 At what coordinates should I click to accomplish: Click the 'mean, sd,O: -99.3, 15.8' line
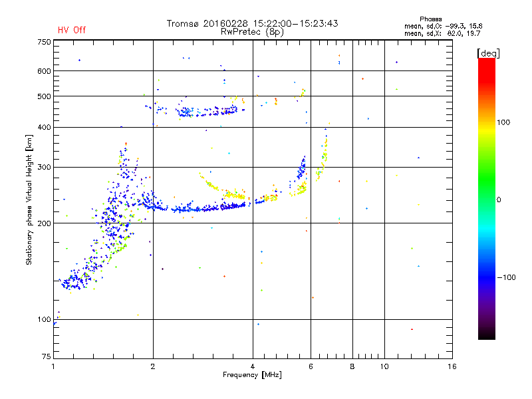(443, 26)
